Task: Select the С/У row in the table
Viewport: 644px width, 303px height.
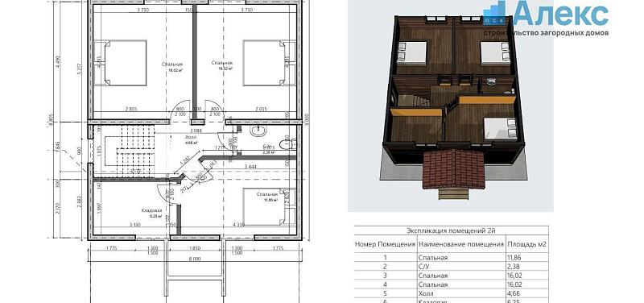Action: [452, 267]
